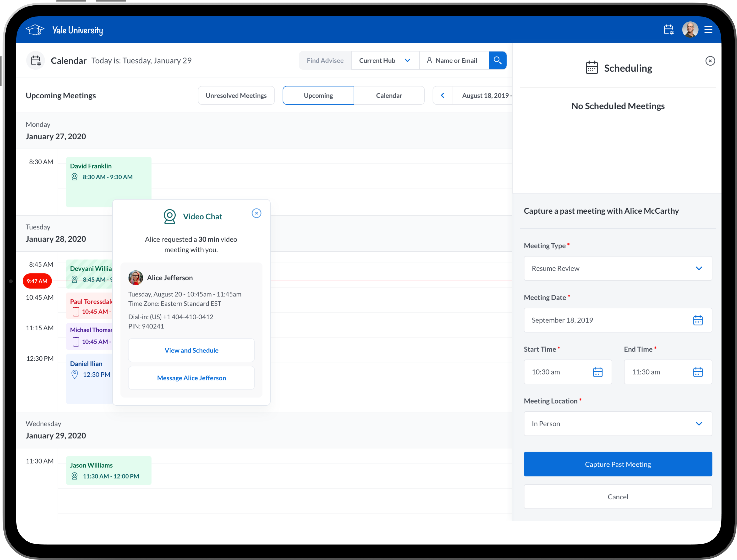Click View and Schedule
Viewport: 737px width, 560px height.
(x=191, y=350)
